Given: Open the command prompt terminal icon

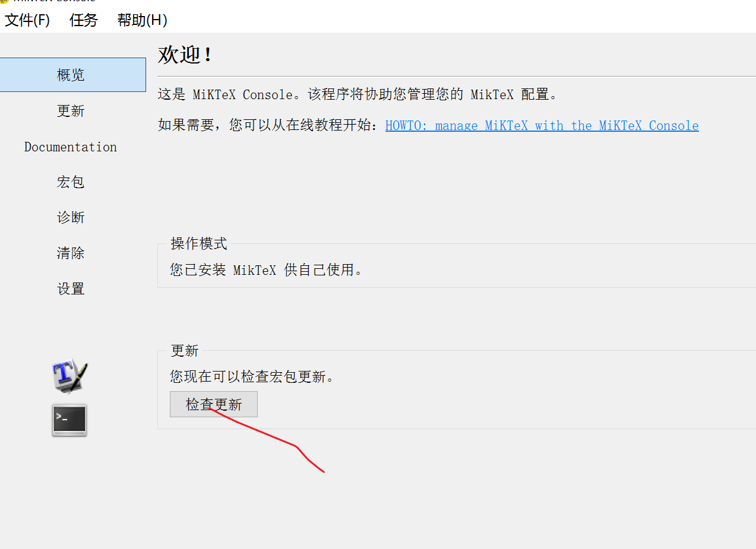Looking at the screenshot, I should [x=69, y=420].
